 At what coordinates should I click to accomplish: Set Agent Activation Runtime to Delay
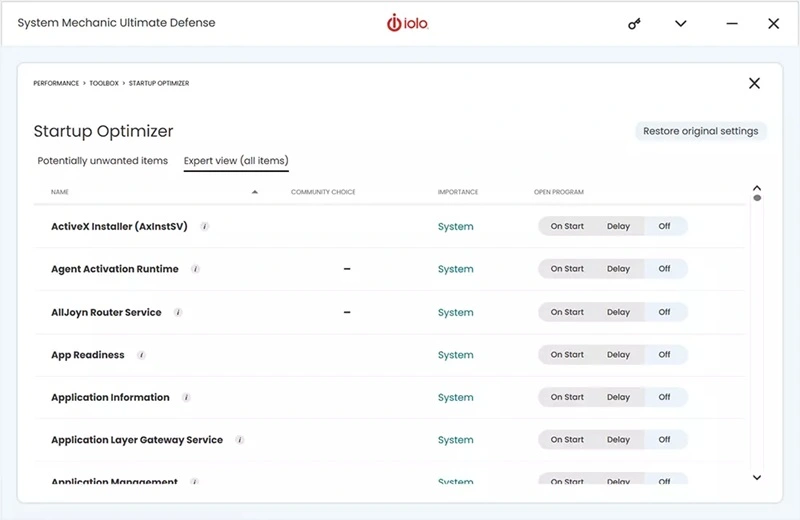tap(618, 269)
